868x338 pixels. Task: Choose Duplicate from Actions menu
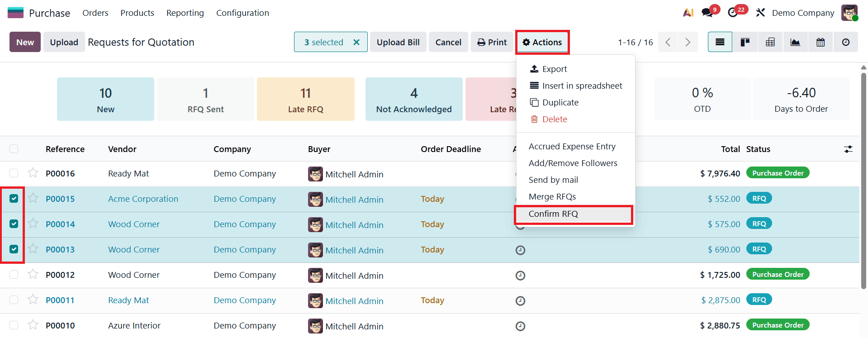click(576, 102)
